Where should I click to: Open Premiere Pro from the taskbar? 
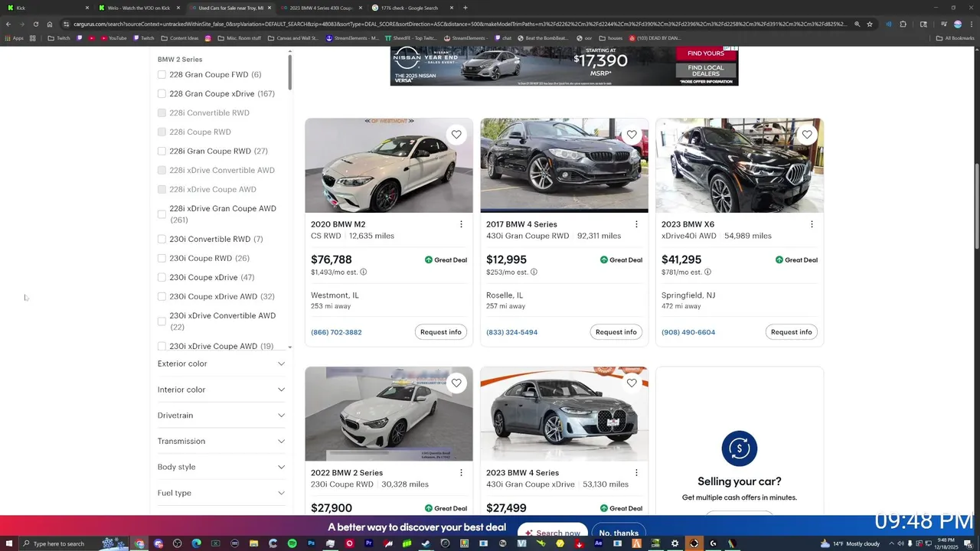(369, 543)
